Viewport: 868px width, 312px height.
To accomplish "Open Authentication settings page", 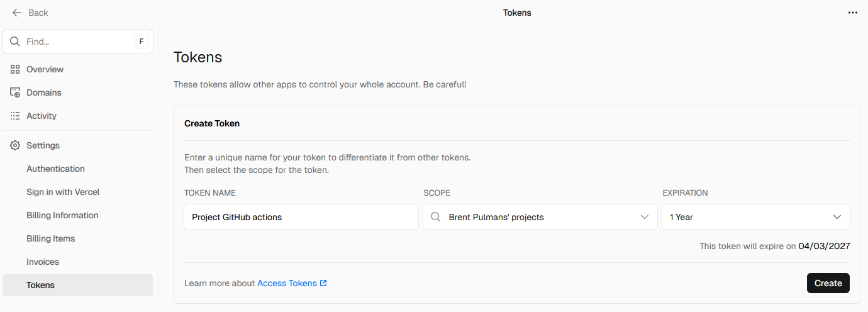I will pyautogui.click(x=55, y=169).
